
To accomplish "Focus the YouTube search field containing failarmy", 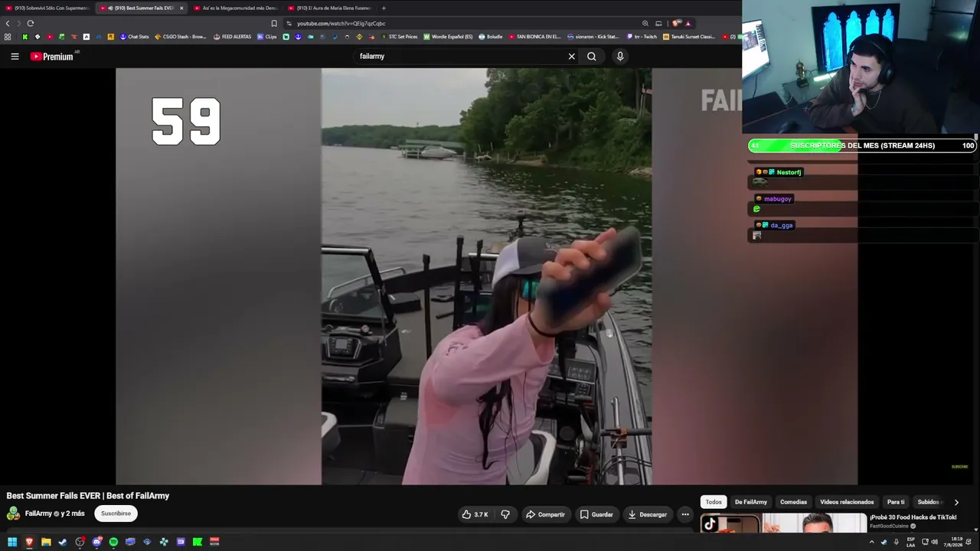I will 459,56.
